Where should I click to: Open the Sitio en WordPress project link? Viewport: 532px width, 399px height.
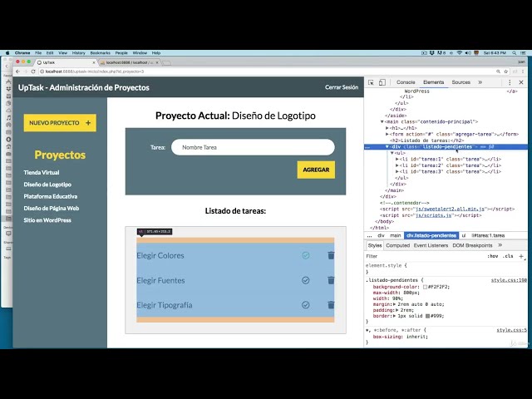(x=47, y=219)
